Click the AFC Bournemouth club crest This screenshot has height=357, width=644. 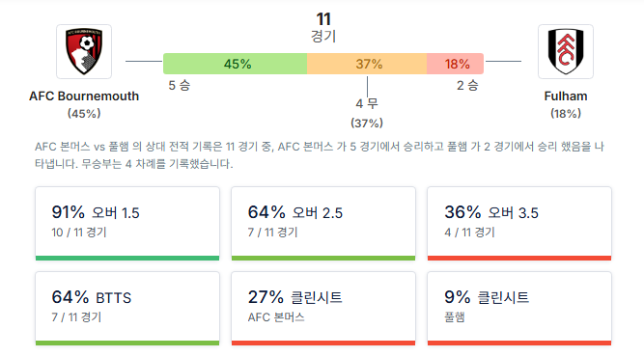point(84,51)
